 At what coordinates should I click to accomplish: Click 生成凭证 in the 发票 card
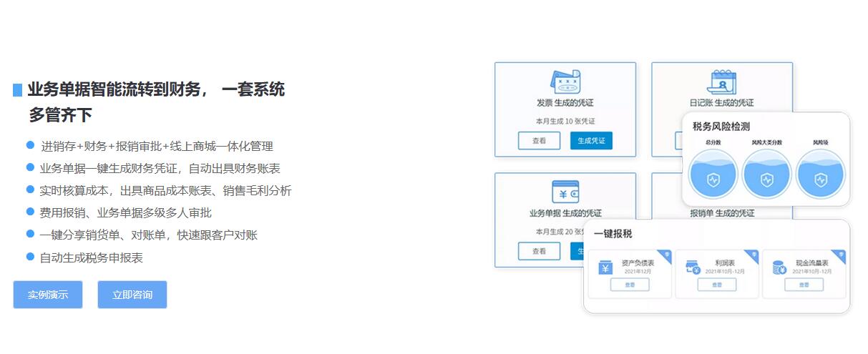[x=591, y=141]
